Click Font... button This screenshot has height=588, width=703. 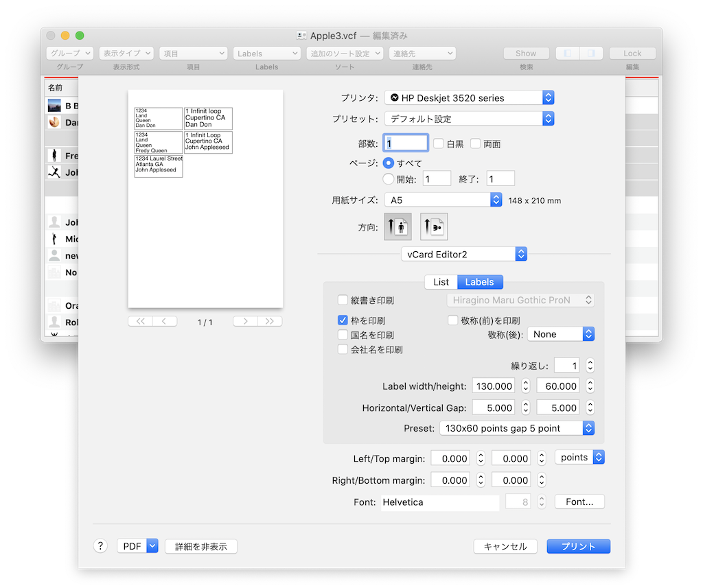pos(579,502)
